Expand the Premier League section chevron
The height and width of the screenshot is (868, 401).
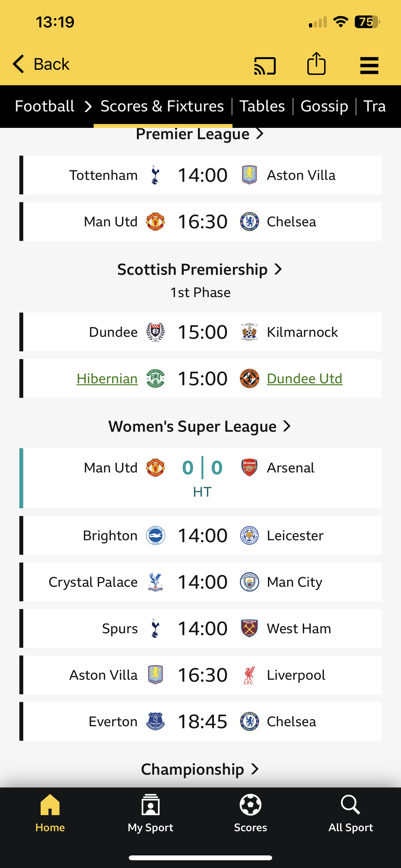pyautogui.click(x=260, y=134)
